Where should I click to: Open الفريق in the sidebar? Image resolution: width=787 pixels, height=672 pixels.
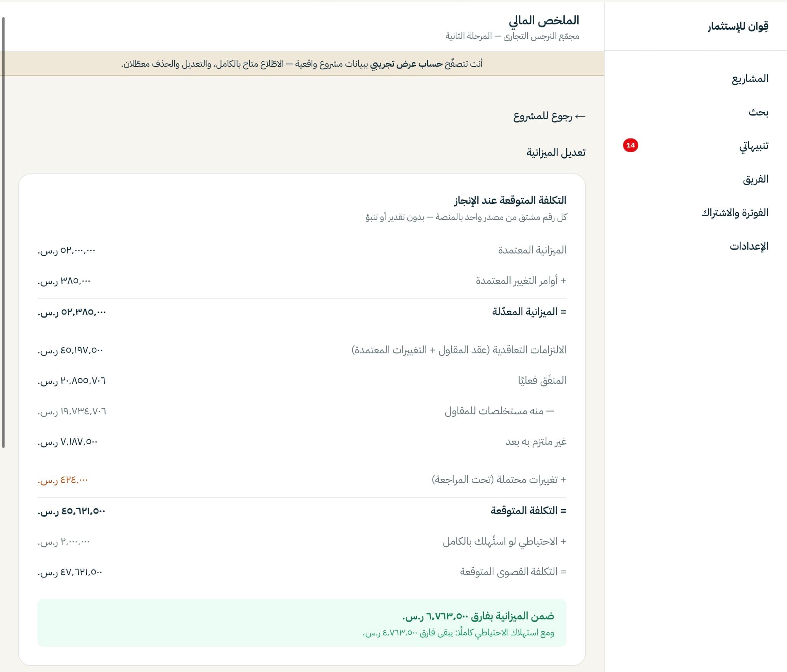(755, 179)
